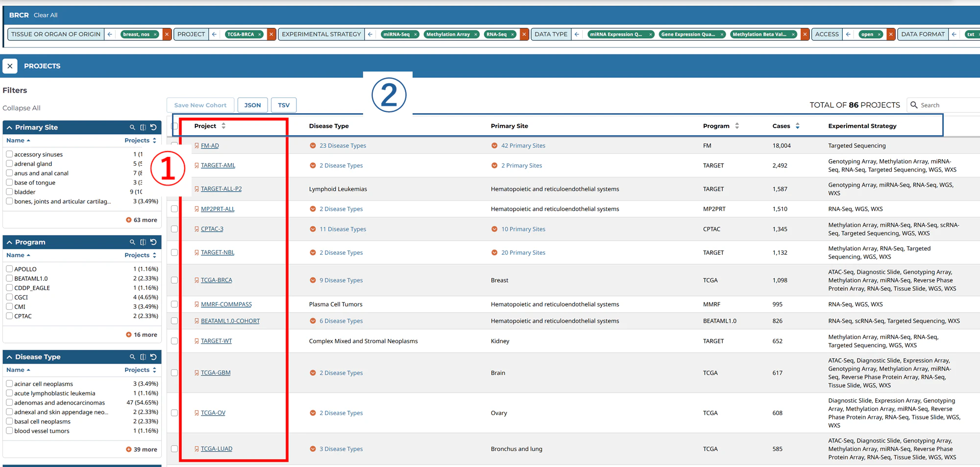Remove the RNA-Seq strategy chip
980x467 pixels.
pos(513,34)
